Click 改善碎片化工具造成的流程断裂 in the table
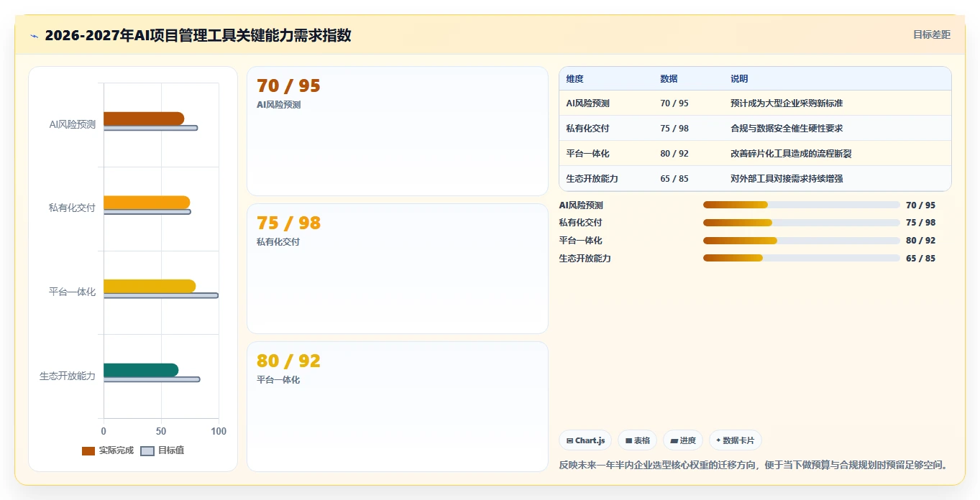The width and height of the screenshot is (980, 500). click(791, 154)
